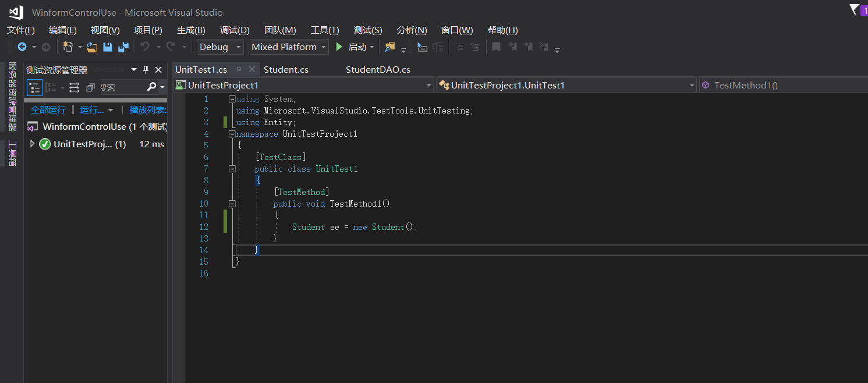The width and height of the screenshot is (868, 383).
Task: Click the Test Explorer search input field
Action: coord(122,87)
